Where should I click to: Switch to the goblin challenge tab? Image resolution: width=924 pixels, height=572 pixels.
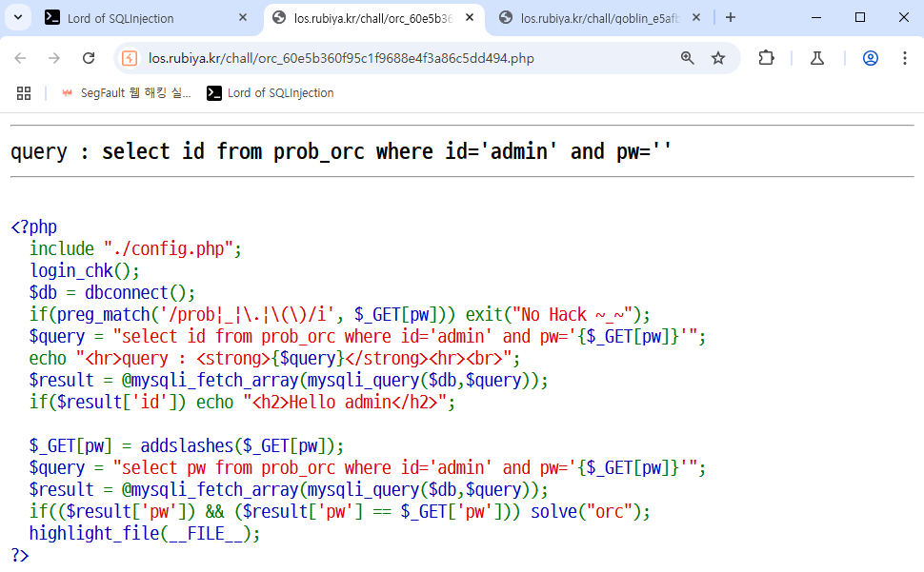tap(600, 18)
